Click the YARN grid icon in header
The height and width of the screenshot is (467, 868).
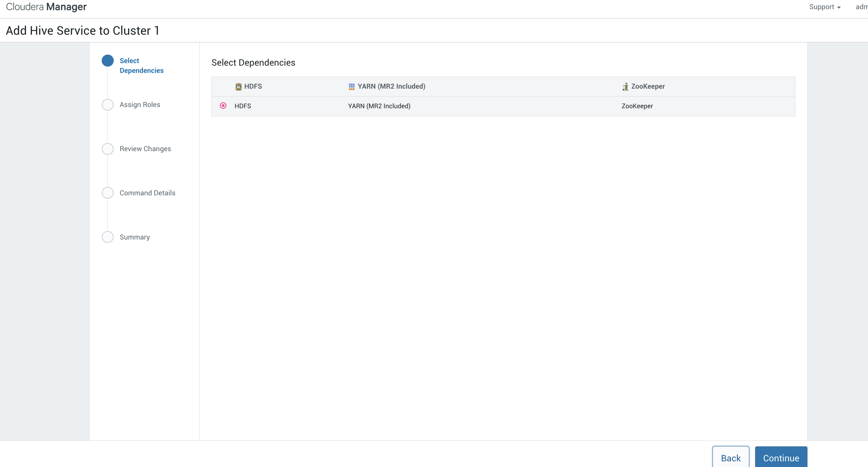click(x=352, y=86)
